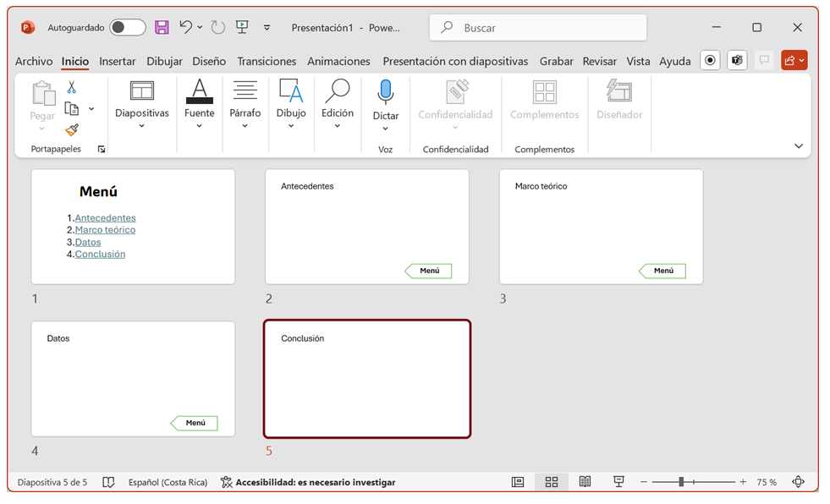Click the Undo arrow icon
Viewport: 830px width, 504px height.
coord(186,27)
